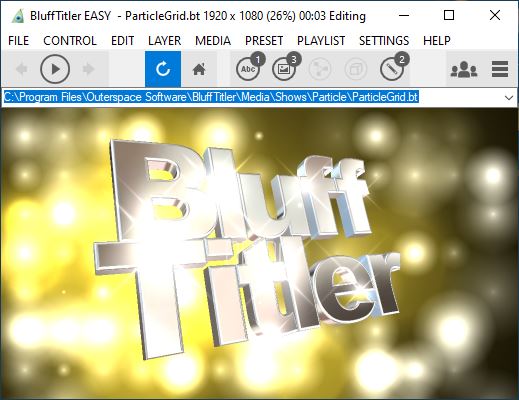Open the PLAYLIST menu
519x400 pixels.
click(321, 41)
